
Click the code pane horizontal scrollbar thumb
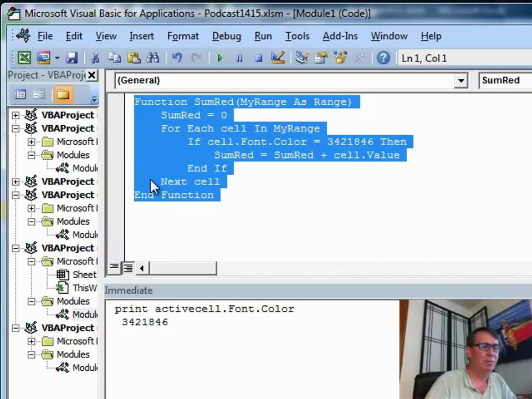183,268
